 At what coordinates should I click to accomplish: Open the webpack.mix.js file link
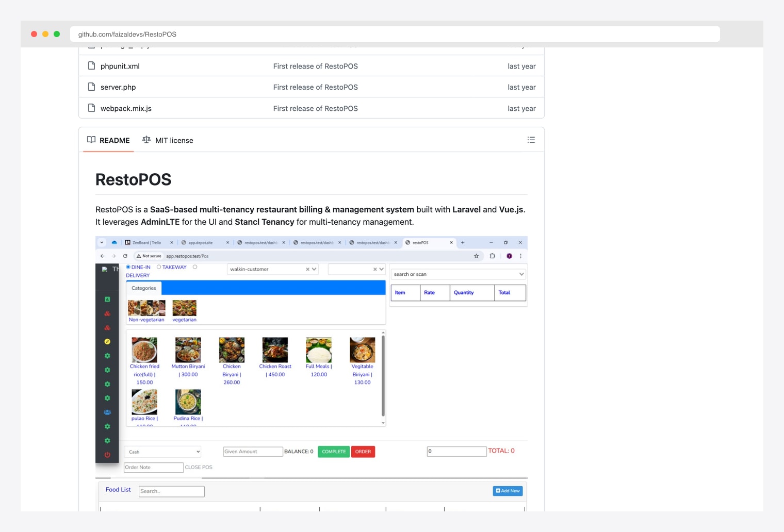tap(126, 108)
